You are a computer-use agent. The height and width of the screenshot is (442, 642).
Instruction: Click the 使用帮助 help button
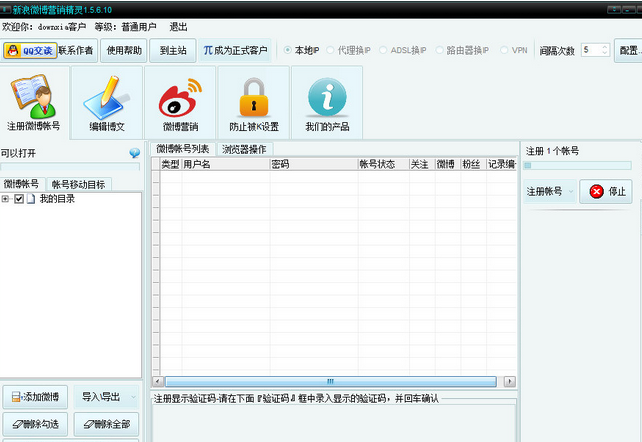[124, 50]
